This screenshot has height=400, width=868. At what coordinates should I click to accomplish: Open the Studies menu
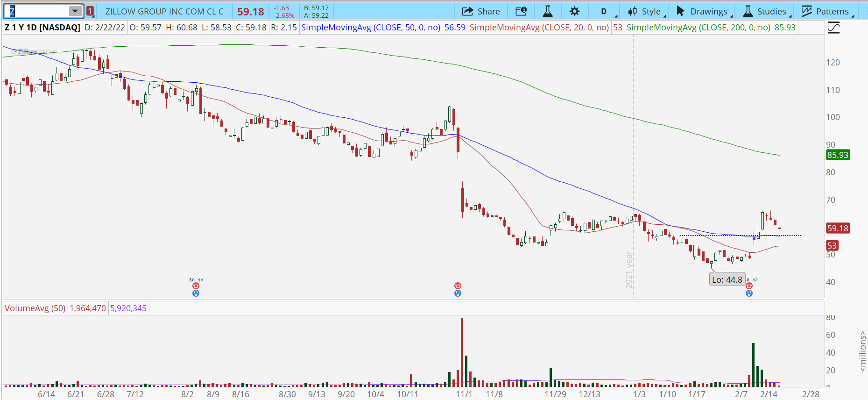pyautogui.click(x=765, y=11)
